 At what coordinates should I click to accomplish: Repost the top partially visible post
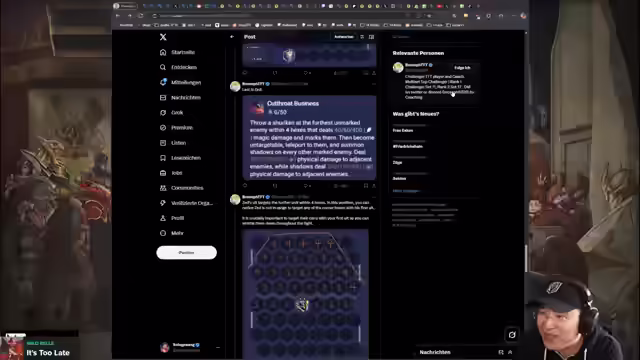275,73
